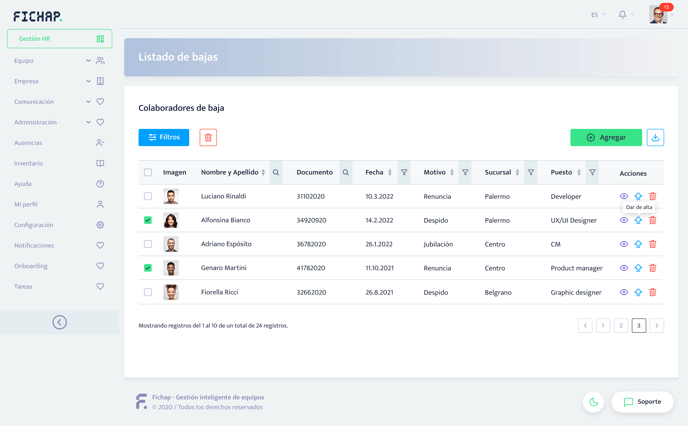The height and width of the screenshot is (426, 688).
Task: Sort by Nombre y Apellido arrows
Action: click(x=263, y=172)
